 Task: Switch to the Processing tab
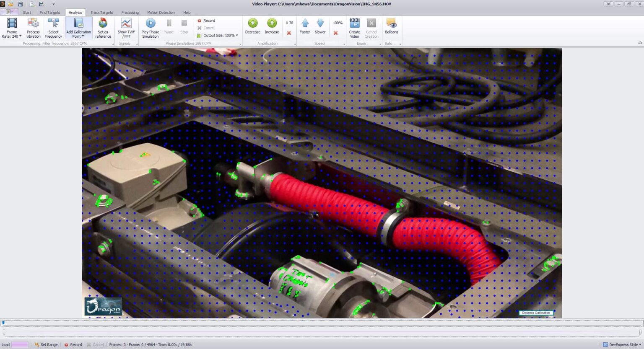(x=130, y=13)
